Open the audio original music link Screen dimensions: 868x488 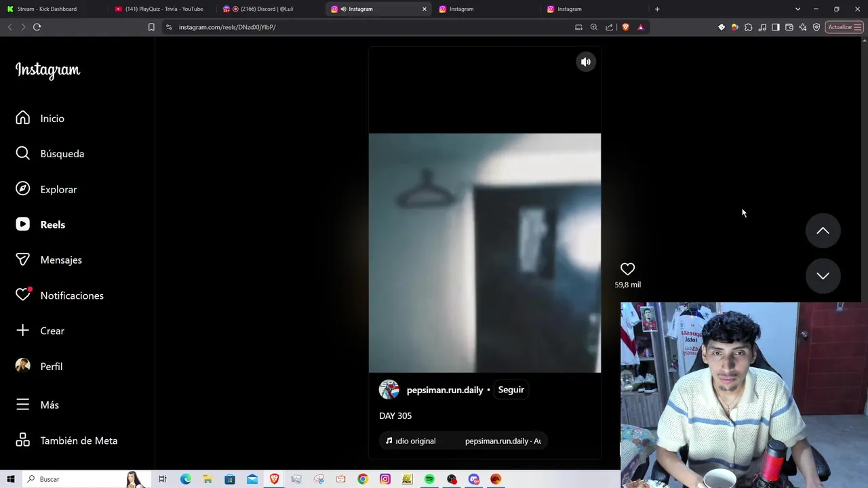tap(463, 441)
